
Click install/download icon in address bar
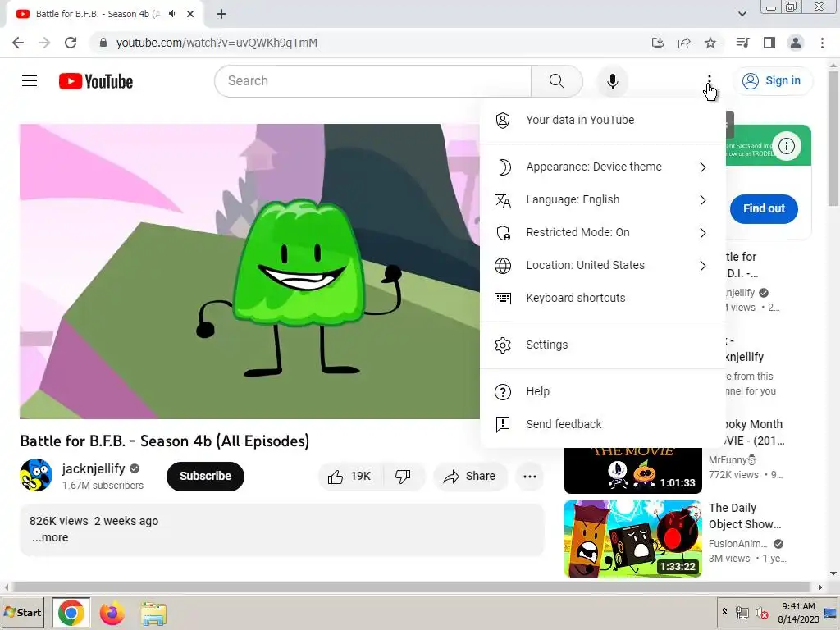tap(658, 43)
